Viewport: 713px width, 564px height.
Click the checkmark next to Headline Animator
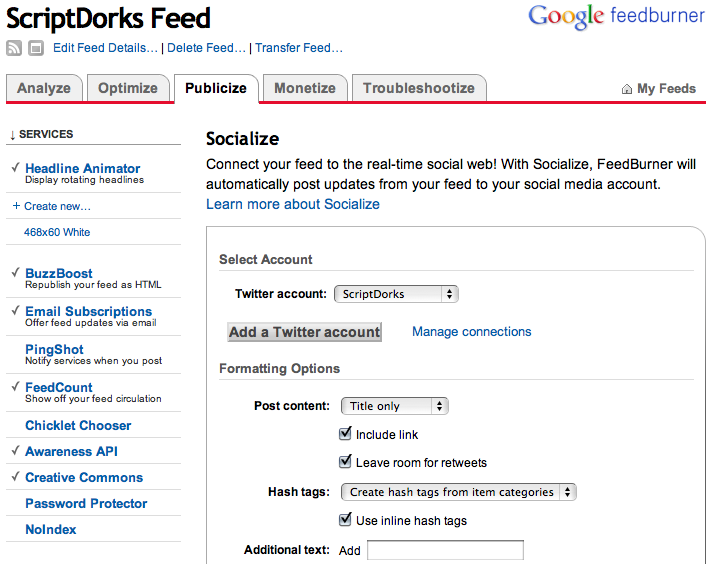(15, 167)
